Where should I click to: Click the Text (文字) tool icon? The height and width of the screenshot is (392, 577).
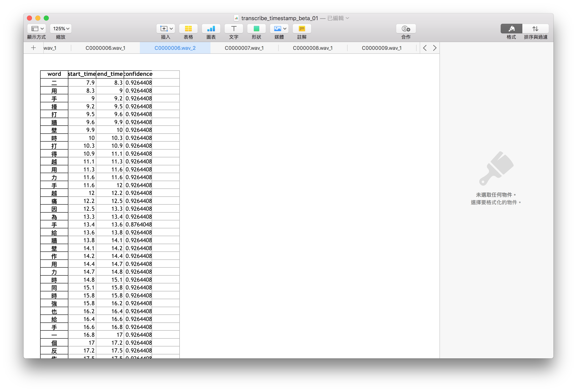(234, 29)
